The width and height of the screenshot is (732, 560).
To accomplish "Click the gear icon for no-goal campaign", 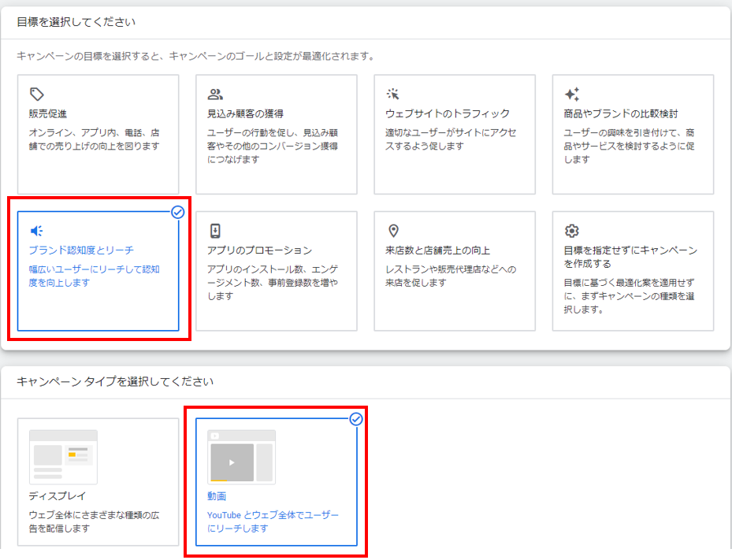I will (x=572, y=231).
